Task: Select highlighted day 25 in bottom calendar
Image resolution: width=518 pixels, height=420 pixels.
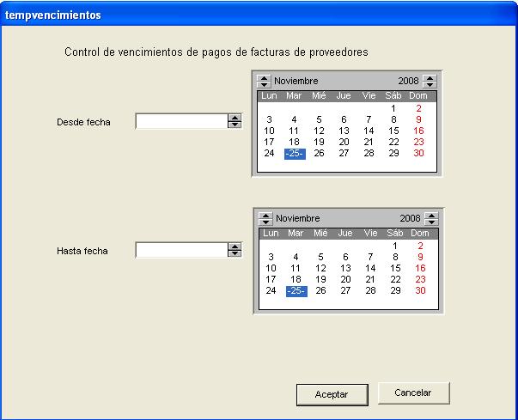Action: 296,291
